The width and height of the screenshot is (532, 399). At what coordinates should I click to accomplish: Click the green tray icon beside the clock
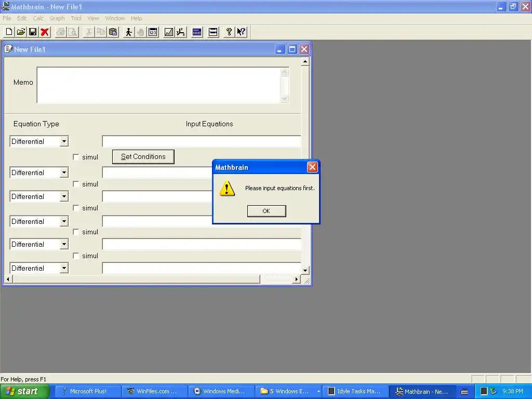[x=493, y=391]
